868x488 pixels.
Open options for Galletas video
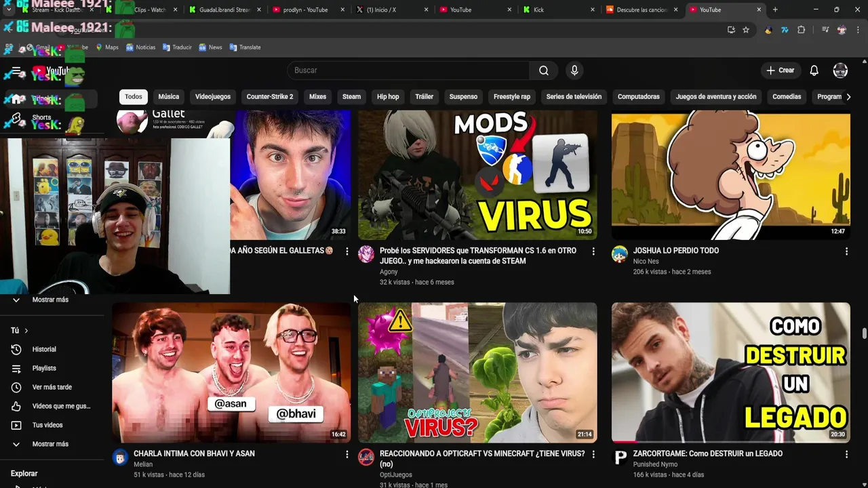[x=347, y=251]
